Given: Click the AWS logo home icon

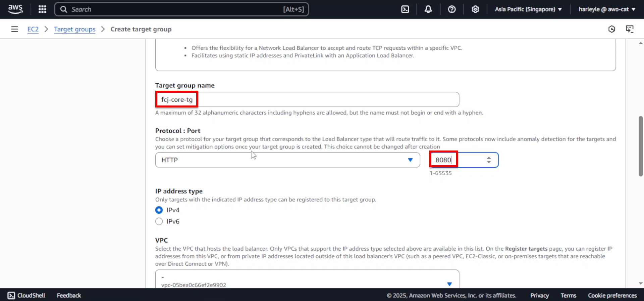Looking at the screenshot, I should 15,9.
